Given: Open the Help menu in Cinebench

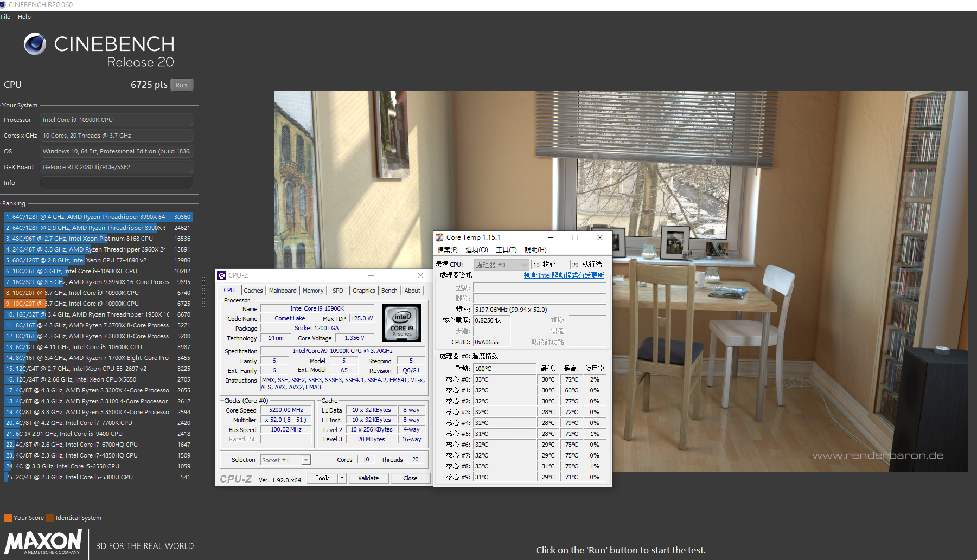Looking at the screenshot, I should tap(24, 17).
